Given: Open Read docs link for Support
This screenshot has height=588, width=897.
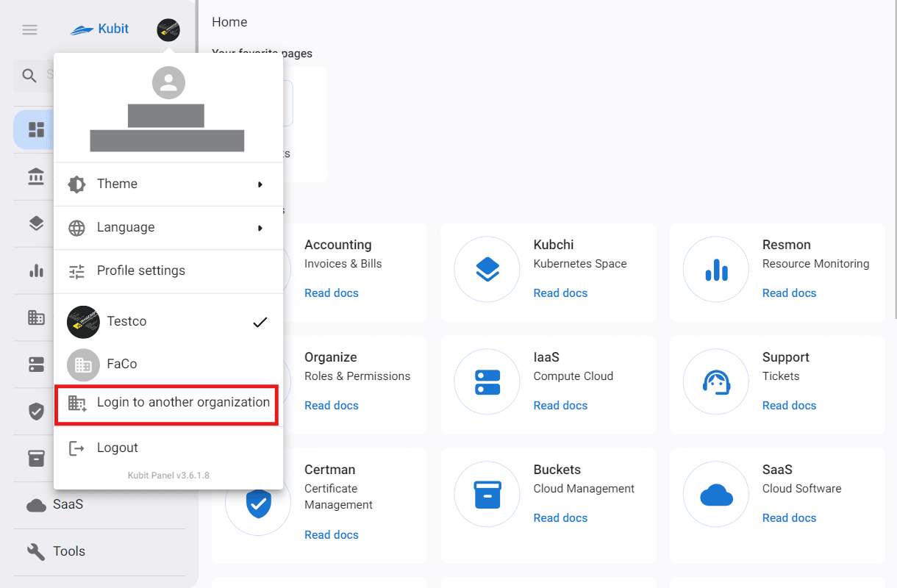Looking at the screenshot, I should pos(789,405).
